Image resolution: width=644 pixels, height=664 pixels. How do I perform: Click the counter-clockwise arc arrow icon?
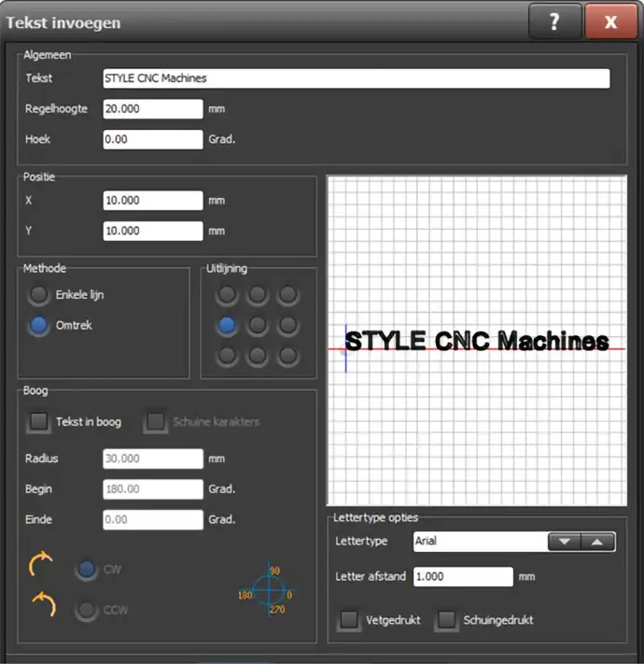point(45,604)
